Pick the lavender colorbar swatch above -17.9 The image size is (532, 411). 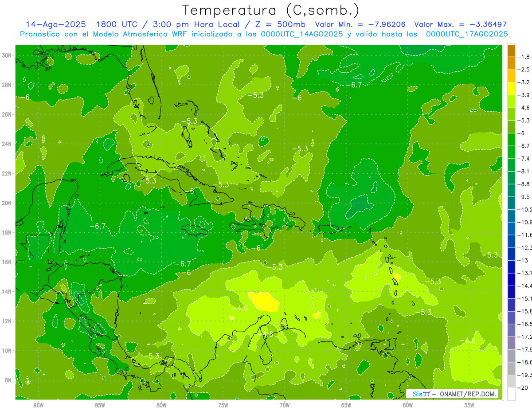tap(511, 343)
